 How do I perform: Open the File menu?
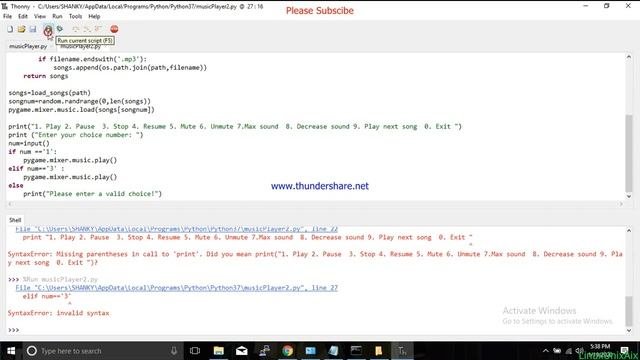coord(7,16)
